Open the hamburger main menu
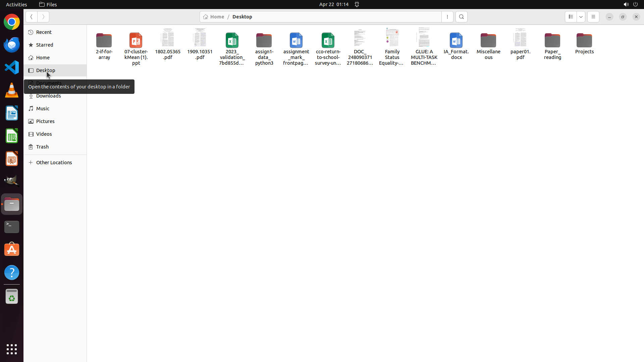 (x=593, y=17)
